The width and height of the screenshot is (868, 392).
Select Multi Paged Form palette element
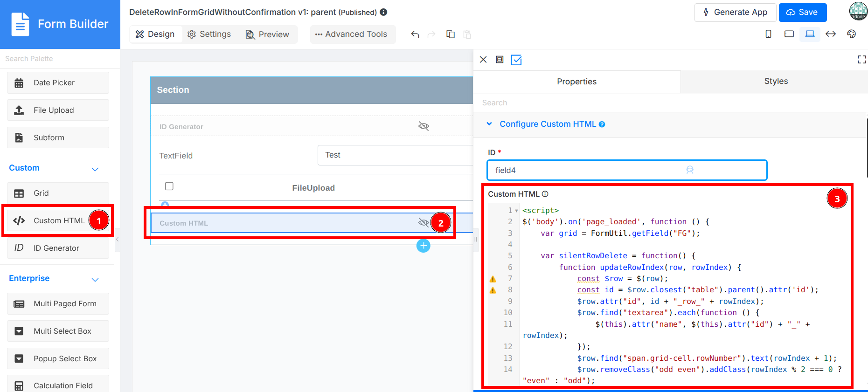pyautogui.click(x=58, y=303)
